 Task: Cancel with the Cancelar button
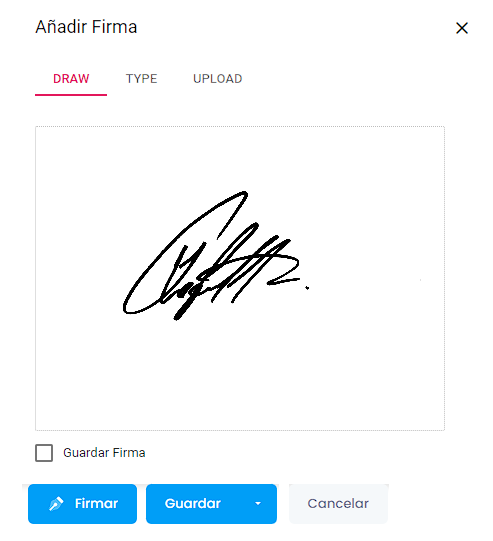(338, 503)
